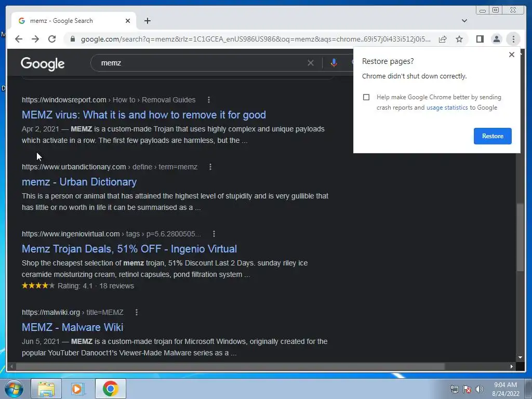Open the Chrome profile avatar
Screen dimensions: 532x399
click(x=496, y=39)
